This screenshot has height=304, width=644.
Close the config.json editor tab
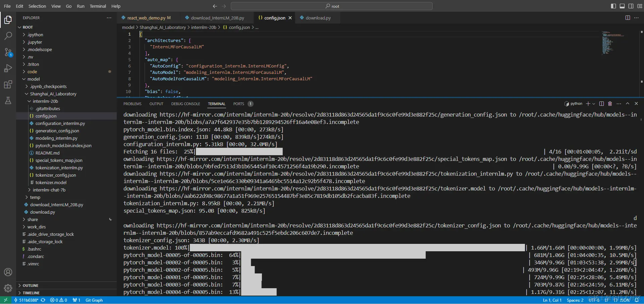click(290, 18)
